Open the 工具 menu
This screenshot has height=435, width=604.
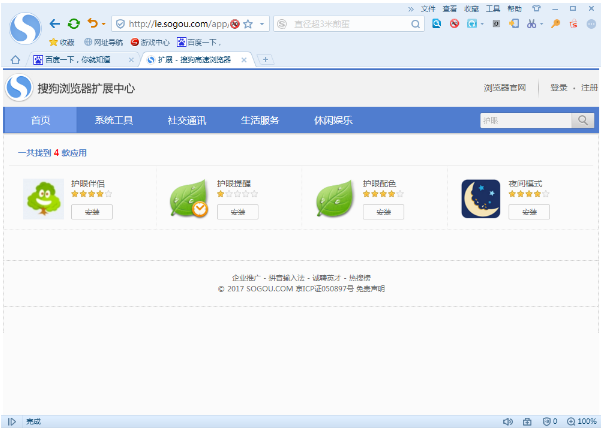pyautogui.click(x=493, y=8)
